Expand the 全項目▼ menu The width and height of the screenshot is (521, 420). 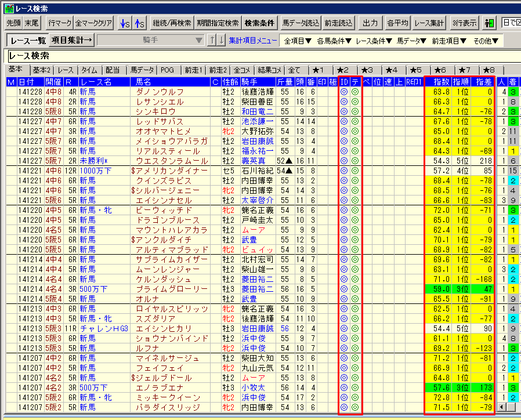coord(298,41)
